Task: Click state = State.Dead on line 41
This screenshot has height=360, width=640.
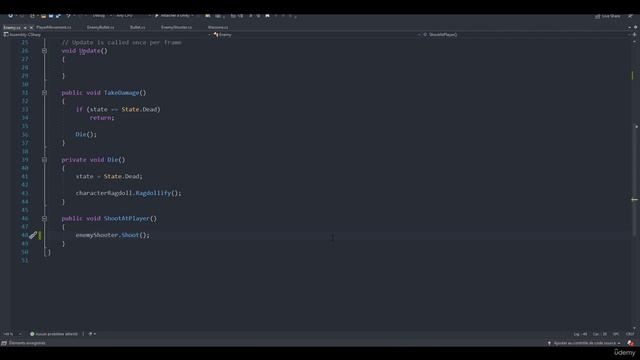Action: click(109, 176)
